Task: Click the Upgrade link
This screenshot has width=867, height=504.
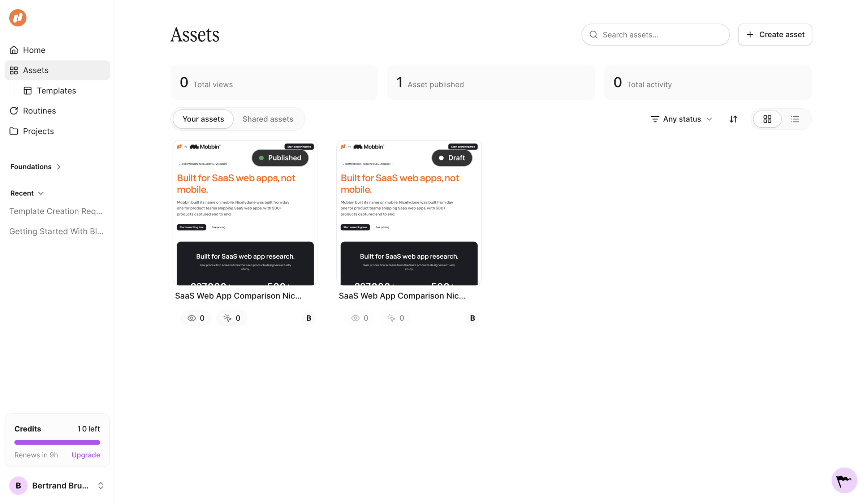Action: click(x=86, y=455)
